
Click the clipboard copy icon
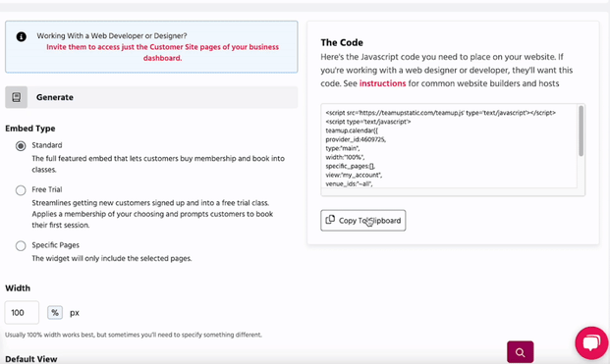tap(330, 220)
